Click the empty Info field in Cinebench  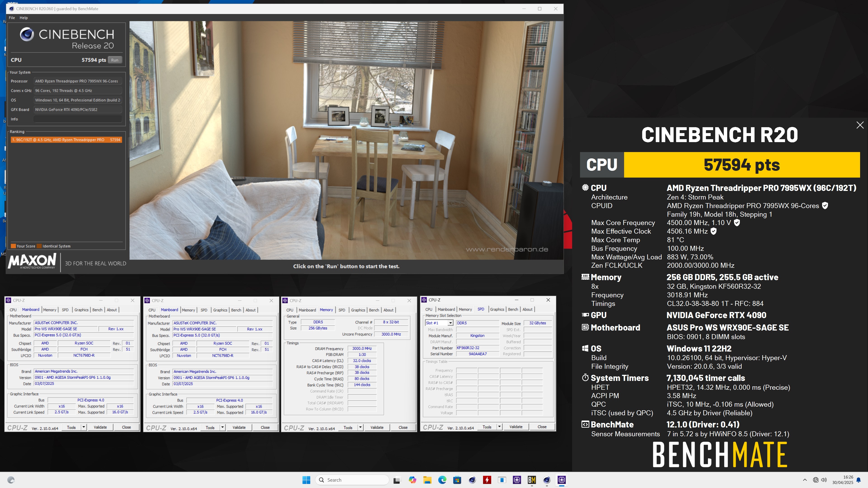coord(78,119)
